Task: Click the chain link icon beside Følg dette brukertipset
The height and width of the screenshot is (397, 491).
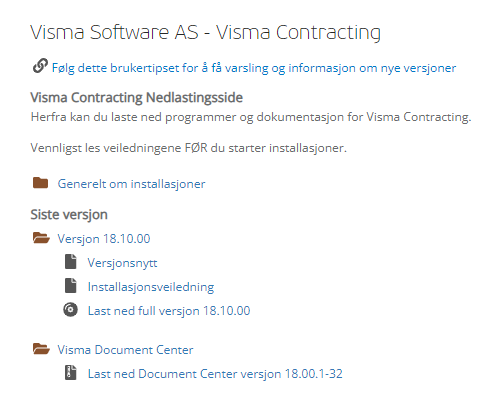Action: 40,66
